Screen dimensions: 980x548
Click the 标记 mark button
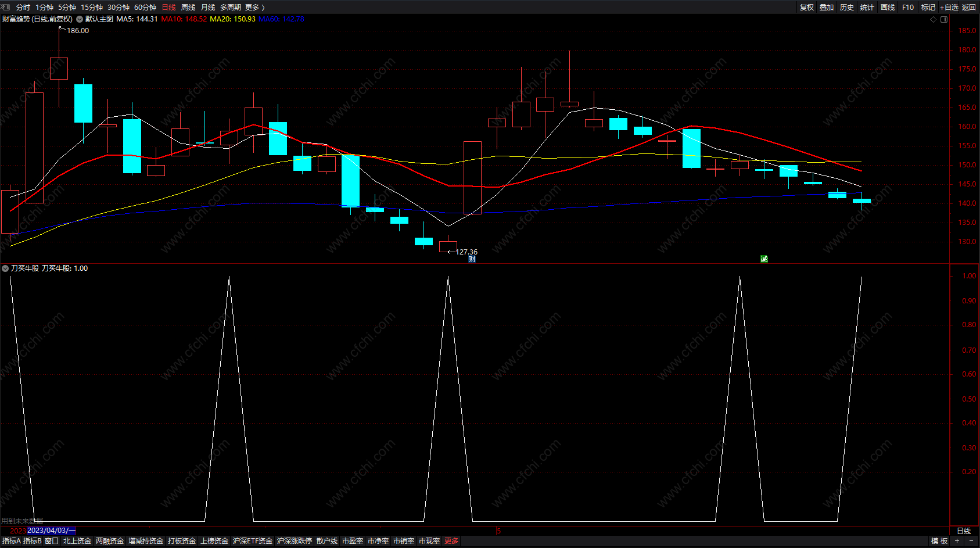(928, 8)
